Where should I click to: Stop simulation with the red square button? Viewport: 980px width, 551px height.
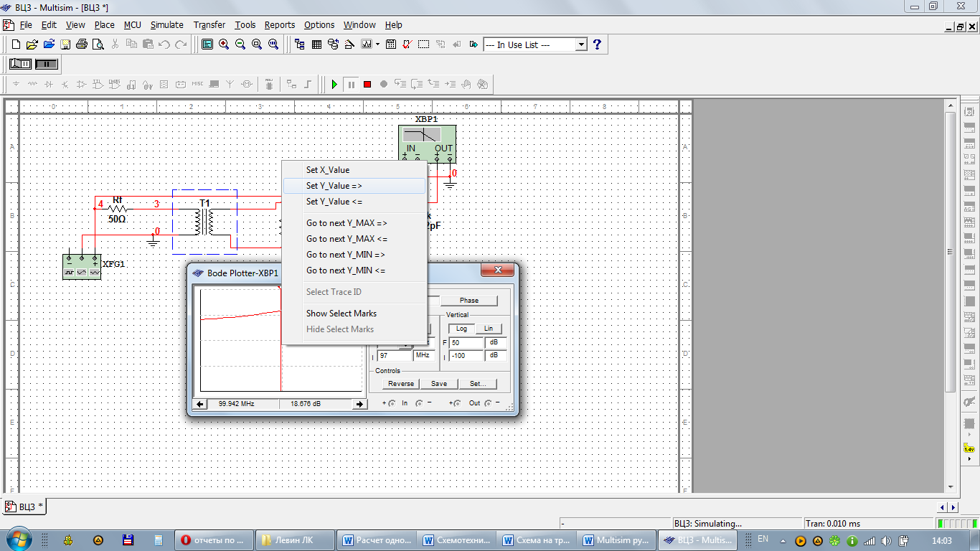tap(367, 84)
